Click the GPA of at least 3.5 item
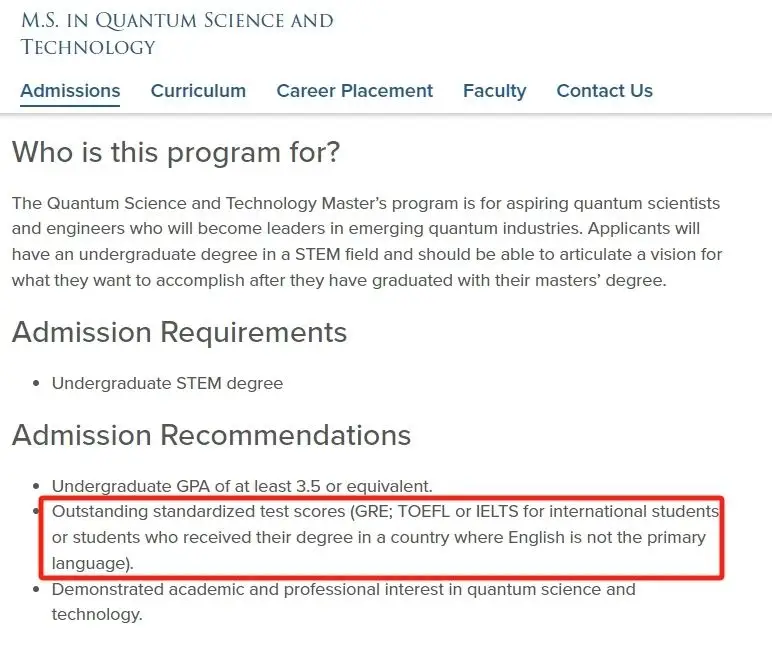Viewport: 772px width, 655px height. pos(242,486)
